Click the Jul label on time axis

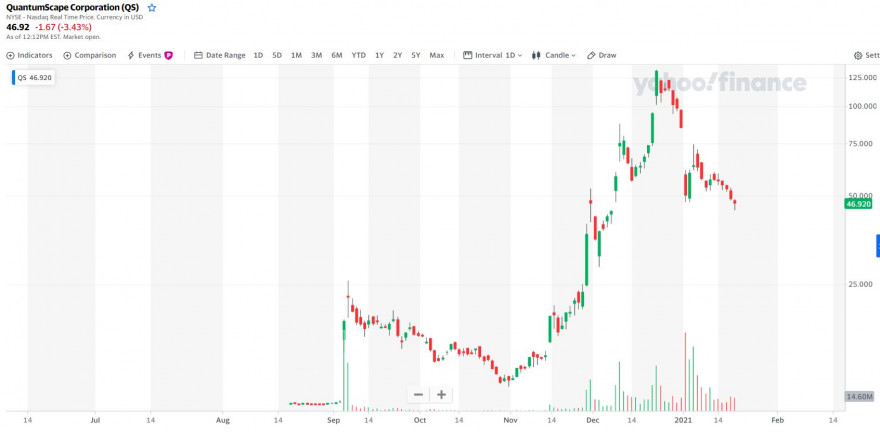95,419
